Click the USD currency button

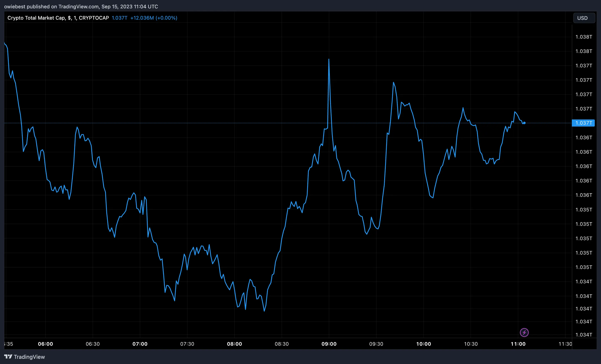click(x=584, y=18)
